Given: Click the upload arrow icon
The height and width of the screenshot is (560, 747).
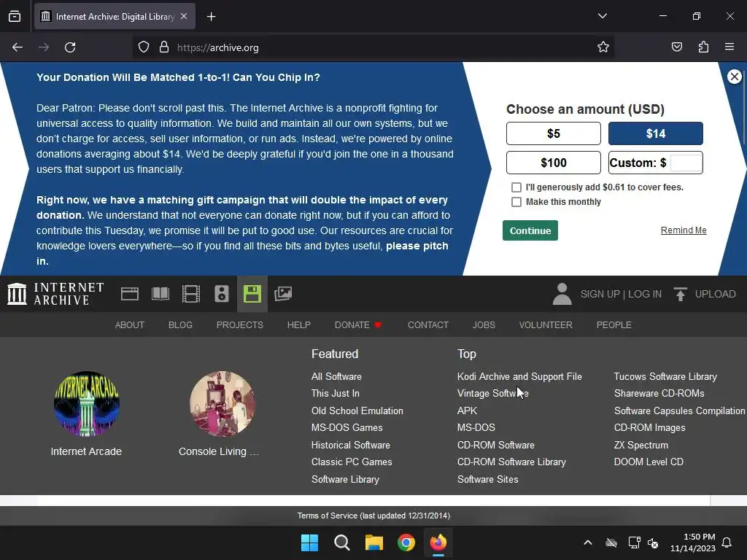Looking at the screenshot, I should [681, 294].
